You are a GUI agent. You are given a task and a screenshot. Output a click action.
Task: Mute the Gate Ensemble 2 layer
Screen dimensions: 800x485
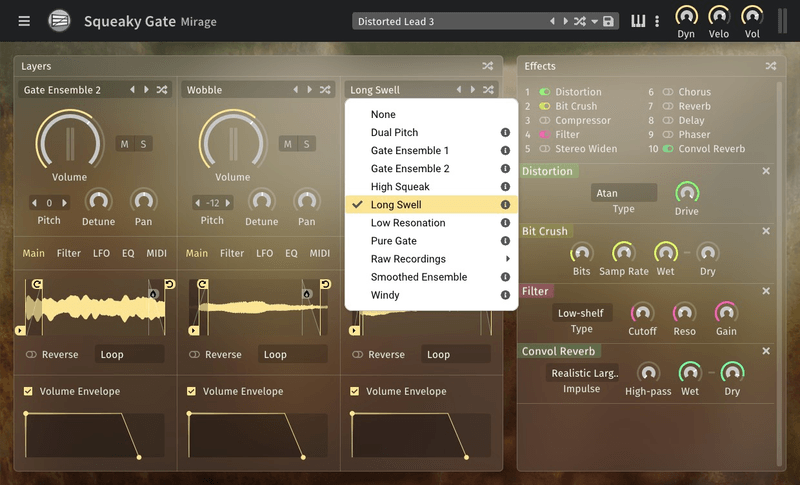click(125, 144)
